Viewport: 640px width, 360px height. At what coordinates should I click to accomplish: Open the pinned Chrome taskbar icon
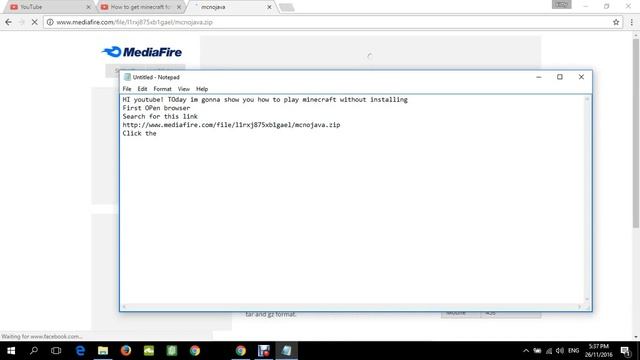tap(195, 351)
